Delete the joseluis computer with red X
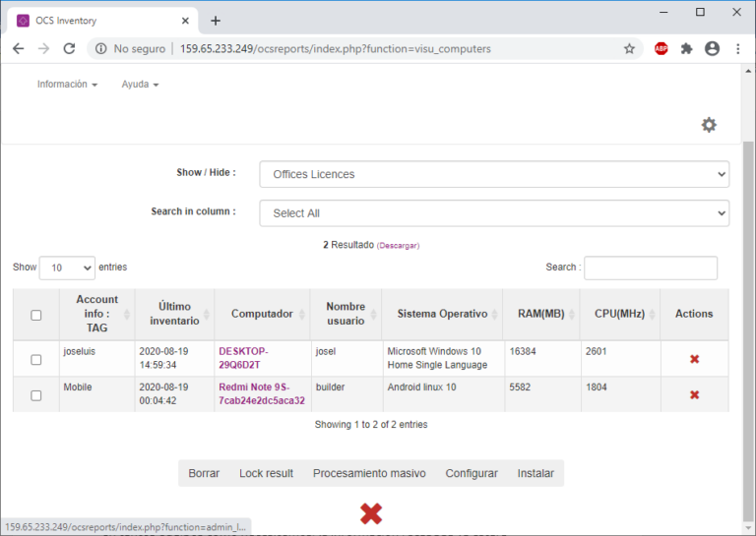Viewport: 756px width, 536px height. (694, 359)
